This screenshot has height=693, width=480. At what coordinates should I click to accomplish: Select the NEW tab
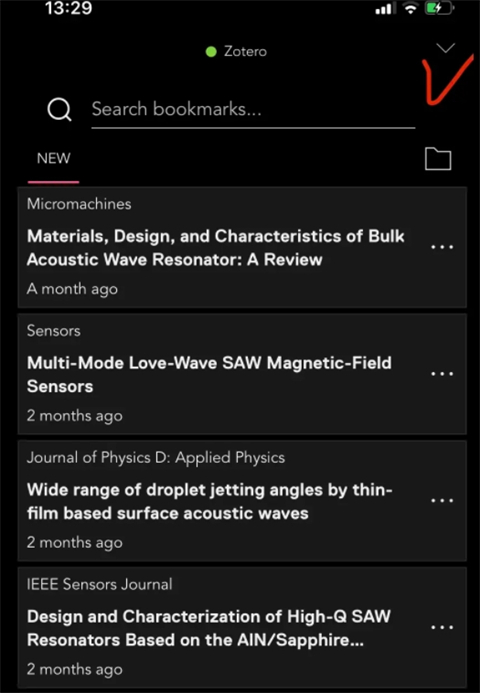pos(53,158)
